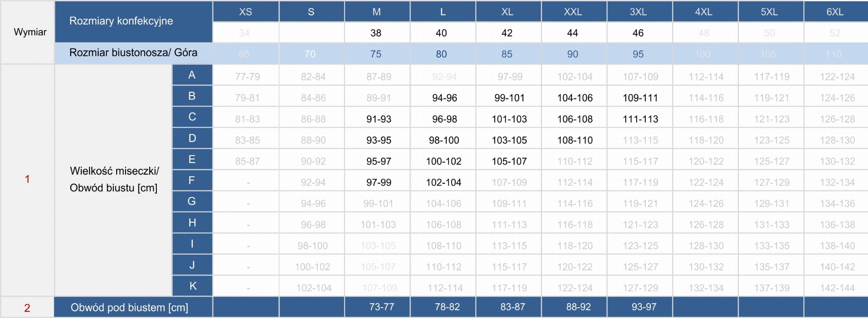
Task: Select the cup size K row label
Action: [x=192, y=286]
